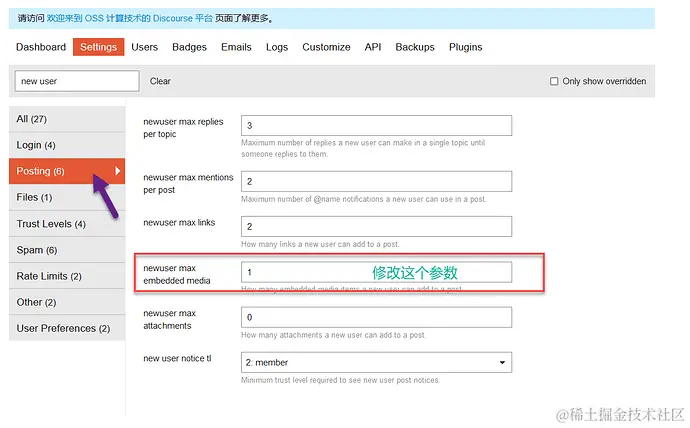Show All (27) settings category
Image resolution: width=690 pixels, height=428 pixels.
pos(67,119)
